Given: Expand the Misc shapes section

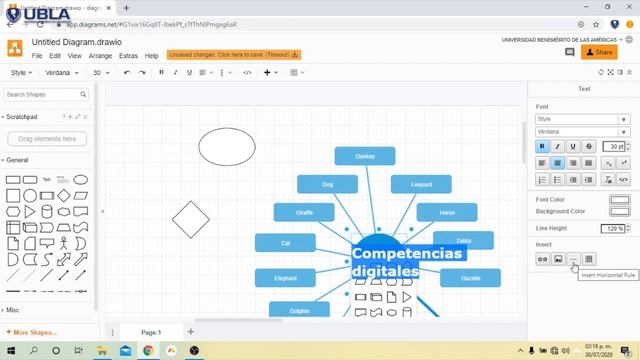Looking at the screenshot, I should (11, 310).
